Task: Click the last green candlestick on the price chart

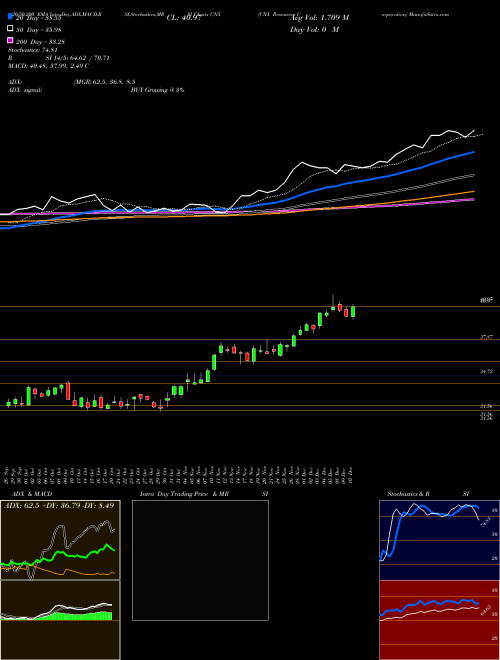Action: (x=353, y=312)
